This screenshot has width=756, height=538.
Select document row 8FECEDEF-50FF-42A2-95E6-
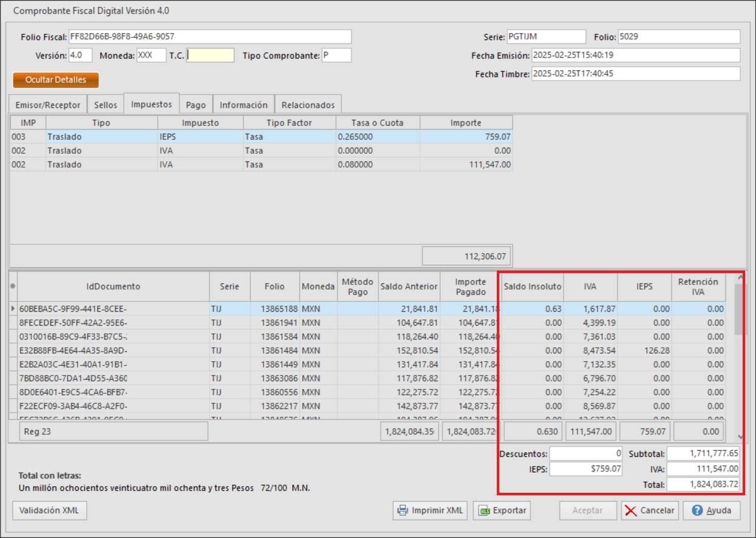[371, 322]
